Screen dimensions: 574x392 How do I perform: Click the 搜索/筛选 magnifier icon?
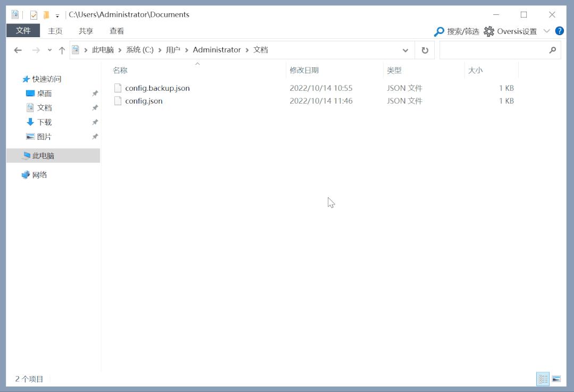point(439,31)
